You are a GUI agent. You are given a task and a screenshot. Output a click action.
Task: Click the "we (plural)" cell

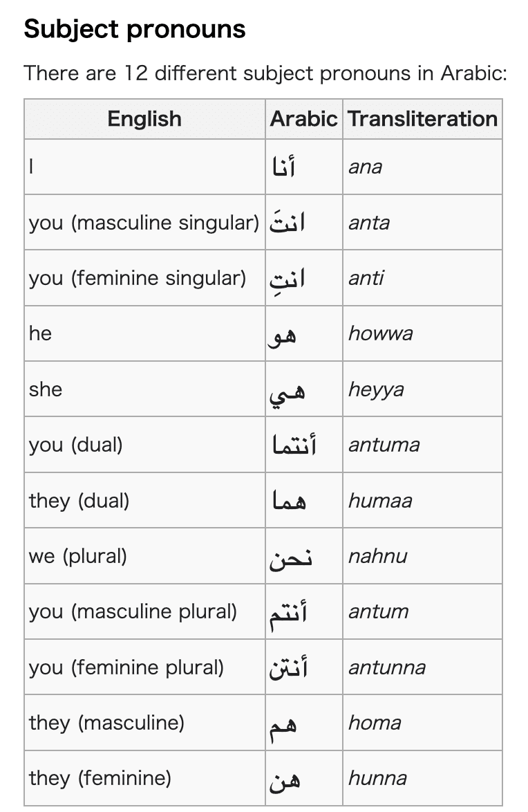point(78,556)
